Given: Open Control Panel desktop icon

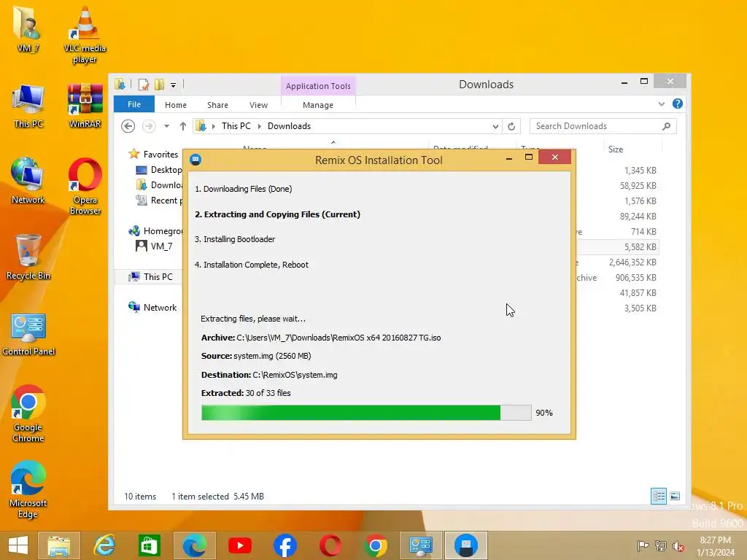Looking at the screenshot, I should [x=28, y=334].
